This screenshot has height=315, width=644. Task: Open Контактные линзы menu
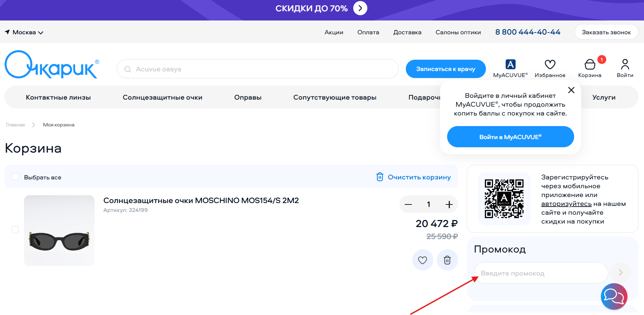pyautogui.click(x=58, y=97)
